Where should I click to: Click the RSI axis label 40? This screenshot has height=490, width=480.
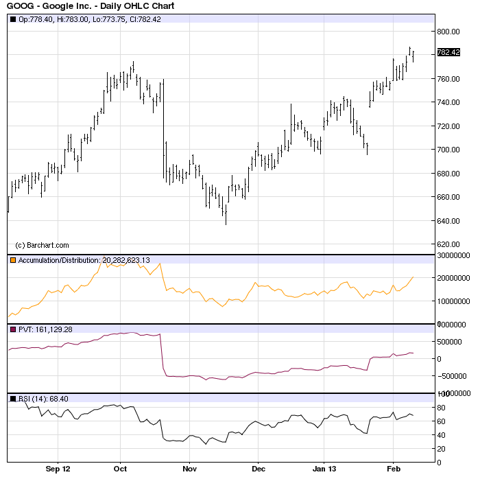pos(441,435)
